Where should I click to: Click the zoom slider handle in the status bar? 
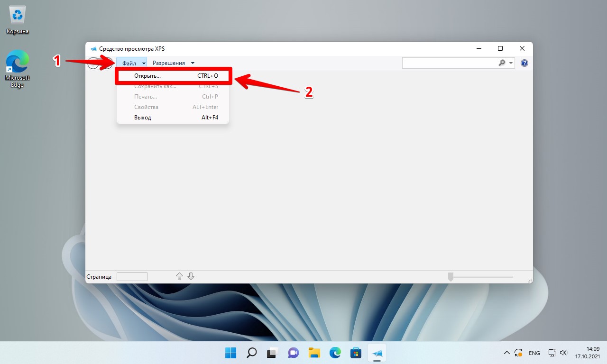point(451,276)
